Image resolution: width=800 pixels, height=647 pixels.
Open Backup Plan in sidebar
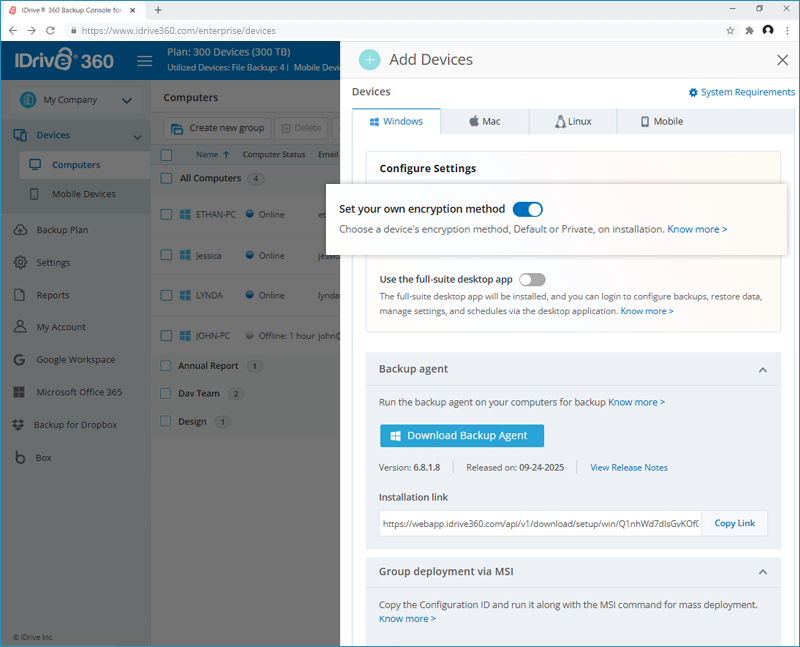62,230
